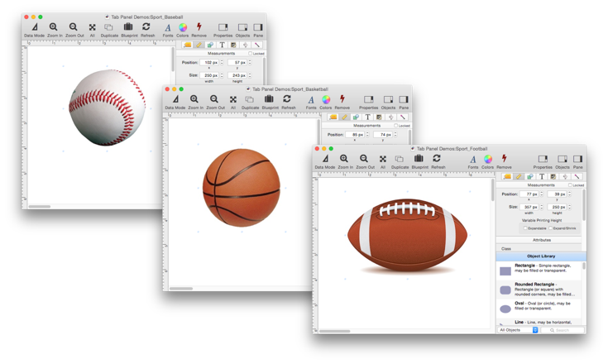Click the All icon in the Sport_Baseball window

93,30
